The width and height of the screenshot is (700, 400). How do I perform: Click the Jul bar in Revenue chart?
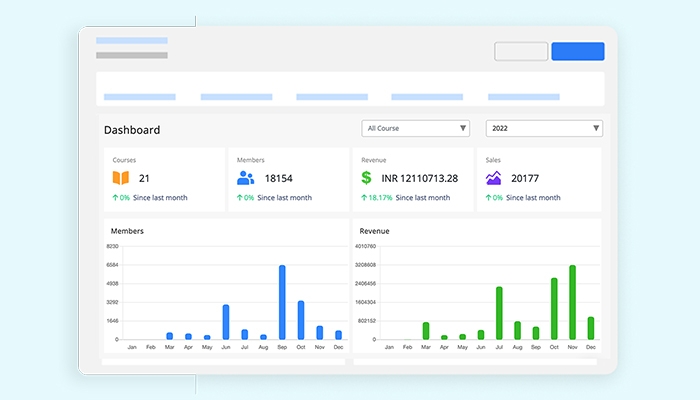pos(499,313)
